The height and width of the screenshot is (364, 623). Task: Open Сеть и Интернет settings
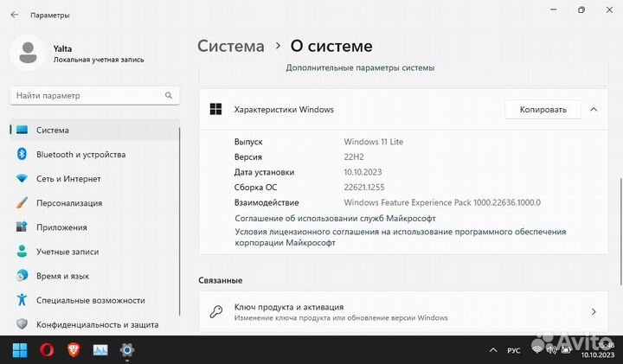[67, 179]
